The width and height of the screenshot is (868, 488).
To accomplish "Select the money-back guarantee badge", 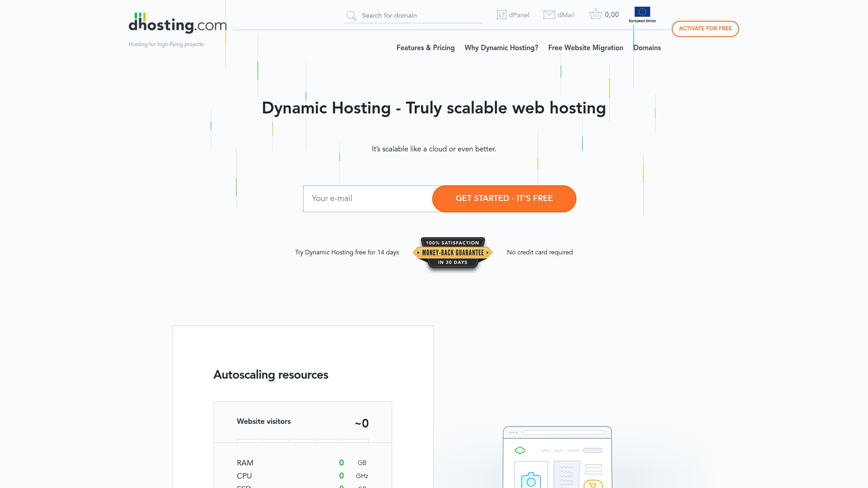I will (x=453, y=253).
